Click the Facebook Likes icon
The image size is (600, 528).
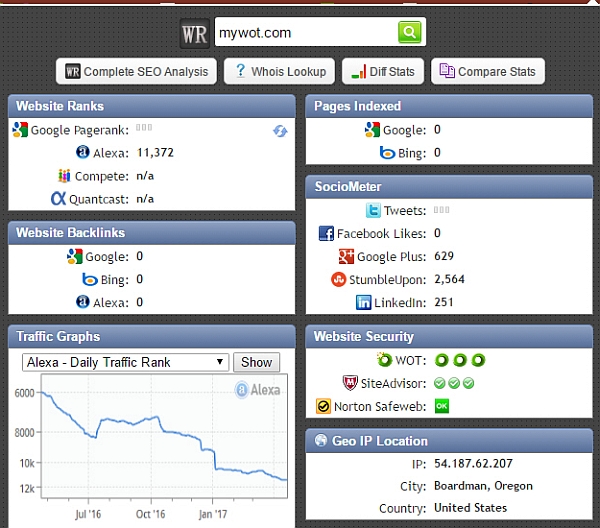click(326, 233)
